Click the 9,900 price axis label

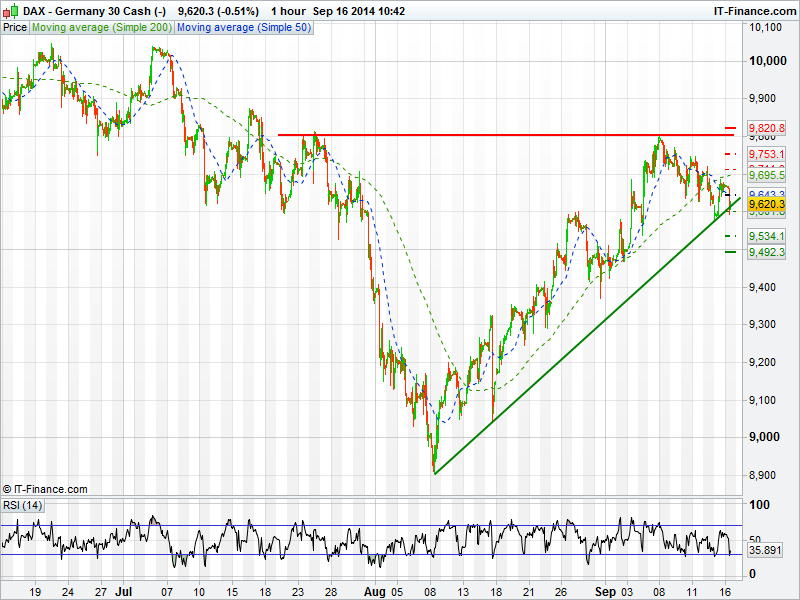[762, 98]
